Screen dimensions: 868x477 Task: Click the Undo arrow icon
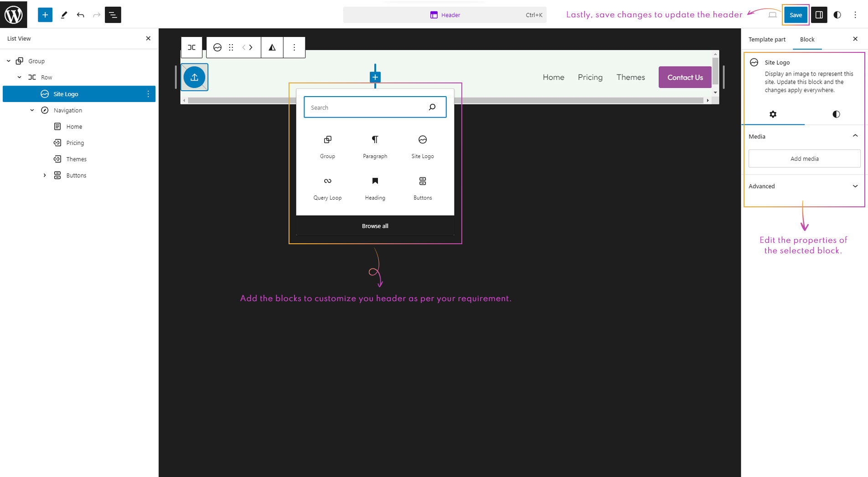coord(80,15)
